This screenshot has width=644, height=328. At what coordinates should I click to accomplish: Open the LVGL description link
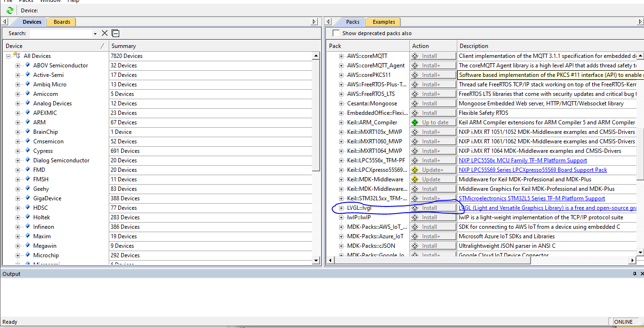tap(548, 208)
